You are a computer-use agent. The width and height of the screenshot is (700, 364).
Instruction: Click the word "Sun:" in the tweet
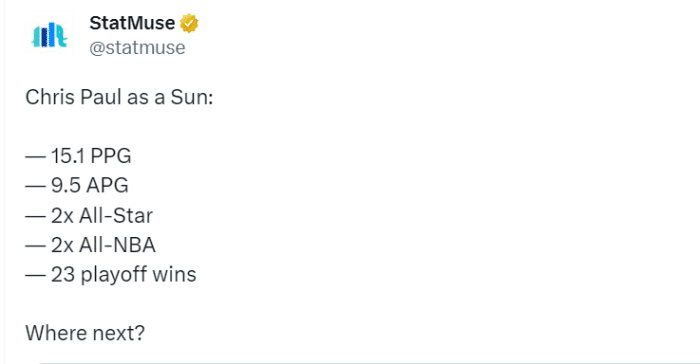[x=192, y=97]
